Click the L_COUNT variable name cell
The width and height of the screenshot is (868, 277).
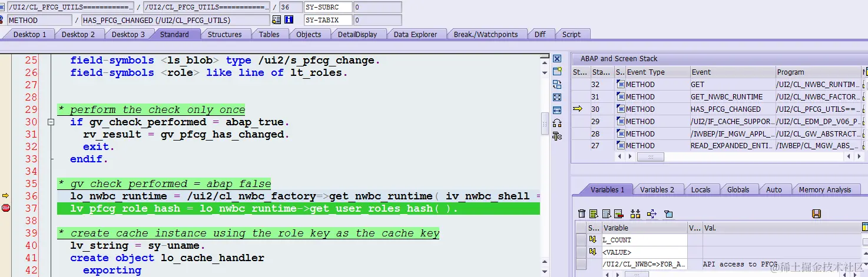(644, 240)
